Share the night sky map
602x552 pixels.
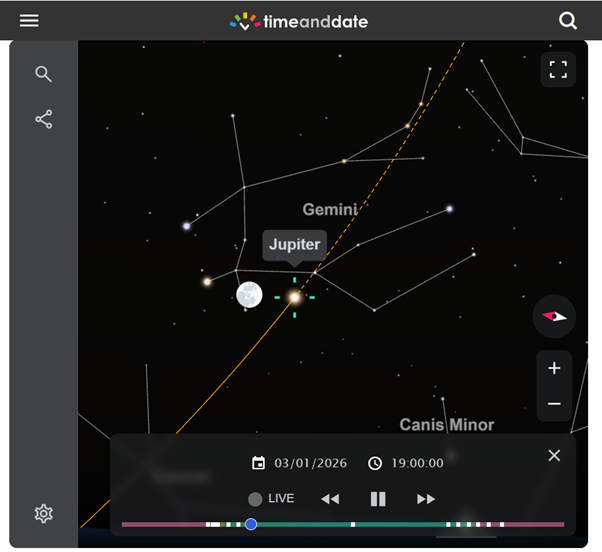point(43,120)
